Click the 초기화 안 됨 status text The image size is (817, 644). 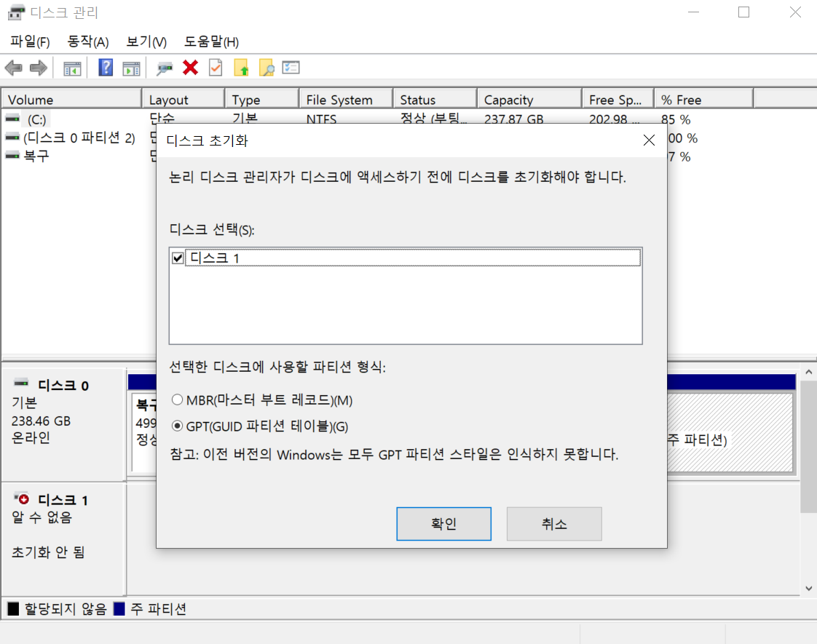click(x=48, y=552)
